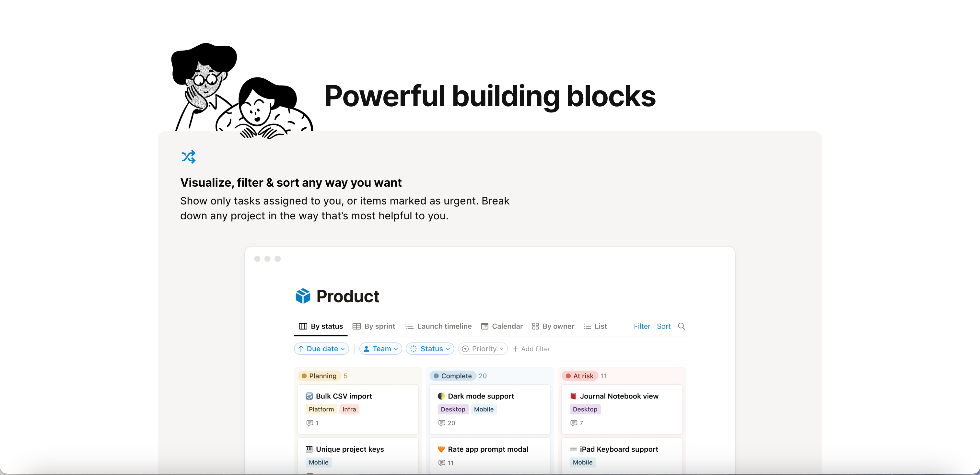Click the comment bubble on Dark mode card
The width and height of the screenshot is (980, 475).
441,423
